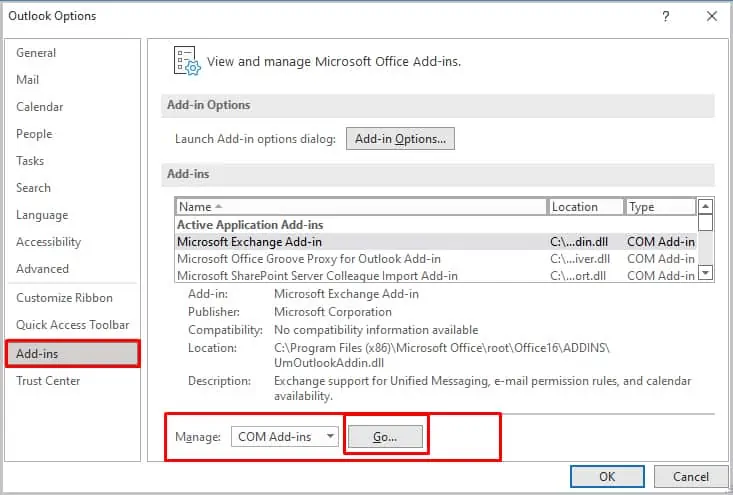Viewport: 733px width, 495px height.
Task: Click the Add-ins gear list icon
Action: point(187,61)
